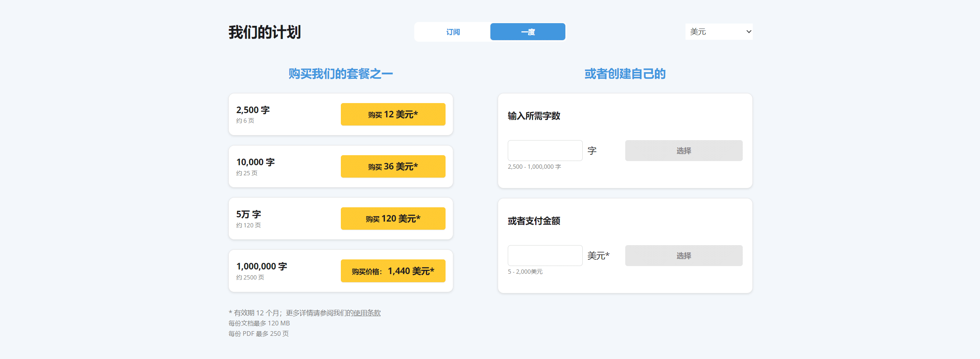Click the 购买 12 美元 button
Image resolution: width=980 pixels, height=359 pixels.
click(x=393, y=114)
